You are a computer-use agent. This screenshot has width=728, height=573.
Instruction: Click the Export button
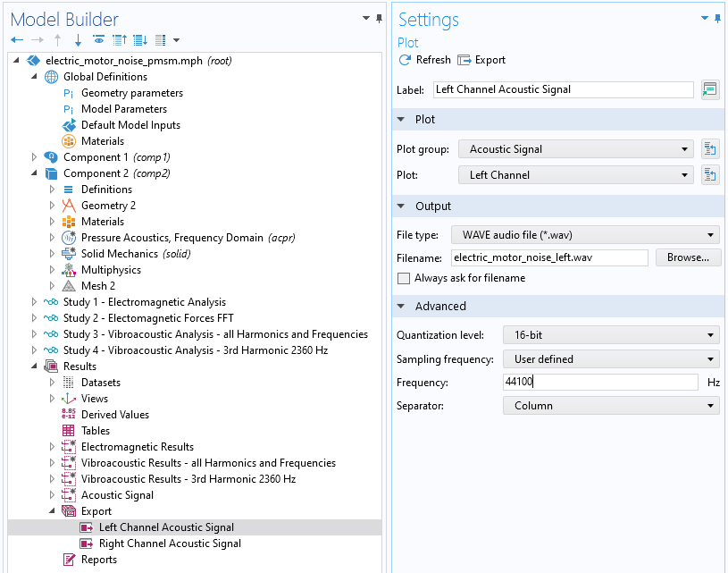point(481,60)
